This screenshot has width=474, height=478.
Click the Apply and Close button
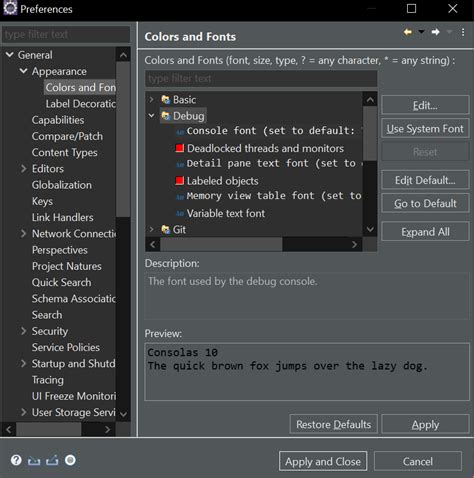point(323,461)
